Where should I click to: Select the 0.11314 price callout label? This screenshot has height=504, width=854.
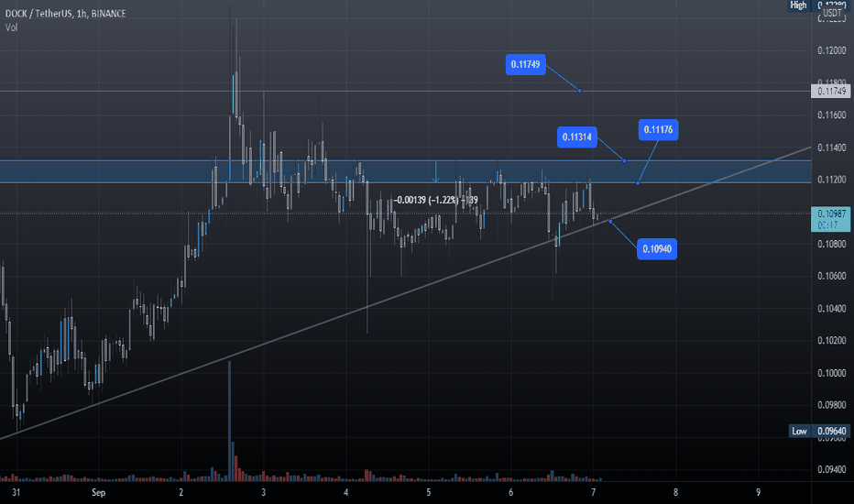point(576,137)
